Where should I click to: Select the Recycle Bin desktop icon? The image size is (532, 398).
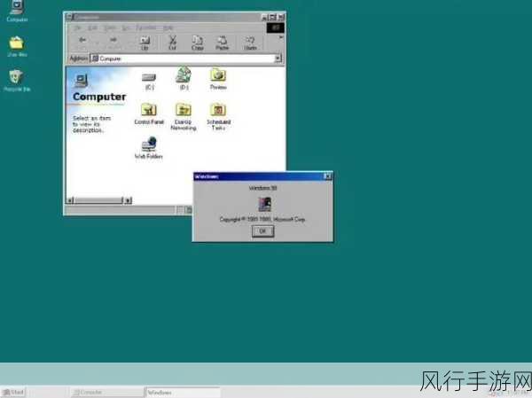[17, 81]
